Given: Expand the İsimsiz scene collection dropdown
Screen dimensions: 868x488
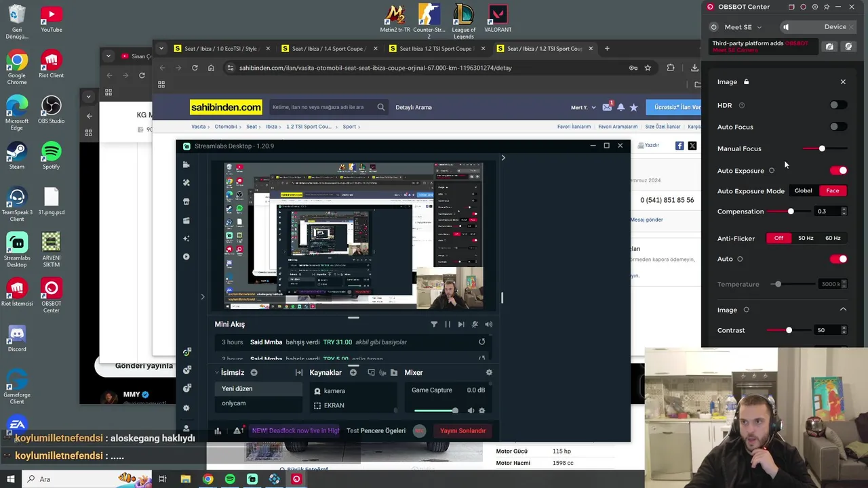Looking at the screenshot, I should (x=217, y=373).
